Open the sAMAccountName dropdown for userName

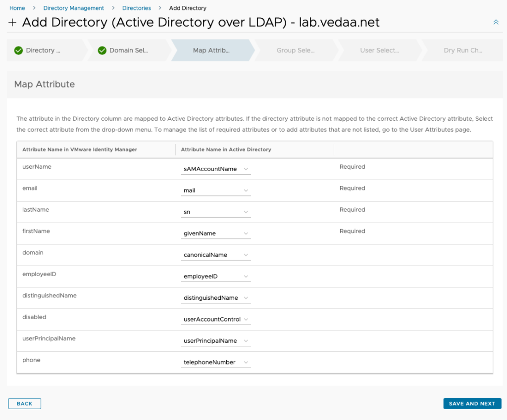(x=216, y=169)
